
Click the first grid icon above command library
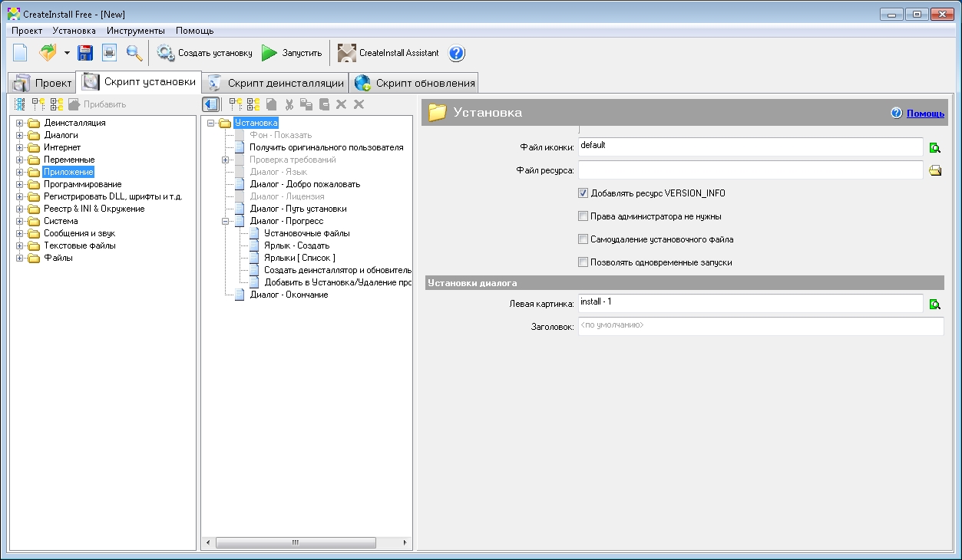20,104
